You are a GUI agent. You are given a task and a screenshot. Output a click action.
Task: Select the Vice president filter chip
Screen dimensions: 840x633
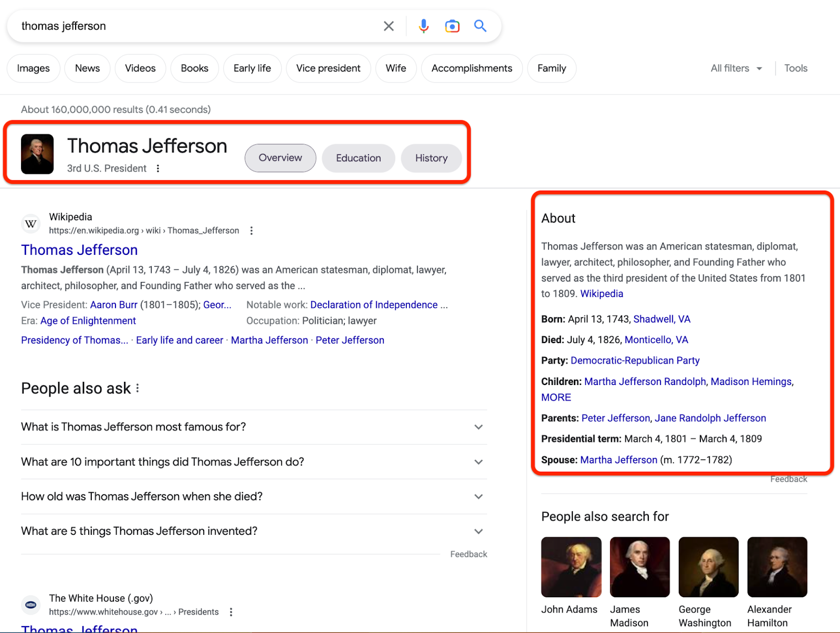[x=328, y=68]
